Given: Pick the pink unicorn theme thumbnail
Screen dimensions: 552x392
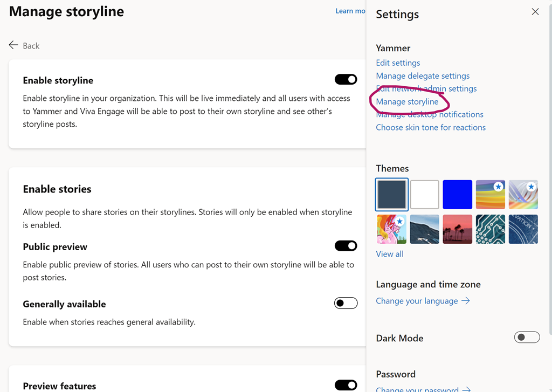Looking at the screenshot, I should (x=392, y=229).
